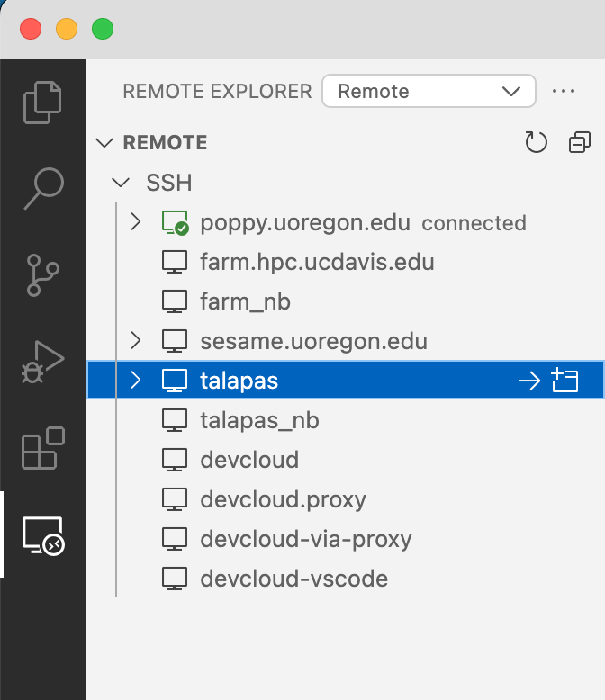Viewport: 605px width, 700px height.
Task: Select poppy.uoregon.edu host name
Action: tap(305, 223)
